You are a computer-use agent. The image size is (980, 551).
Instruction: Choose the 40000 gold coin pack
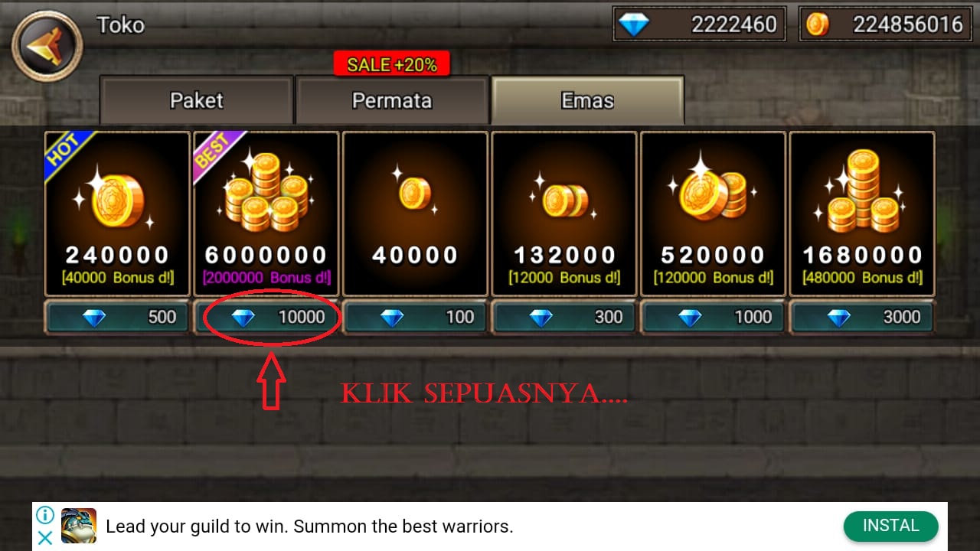click(415, 214)
